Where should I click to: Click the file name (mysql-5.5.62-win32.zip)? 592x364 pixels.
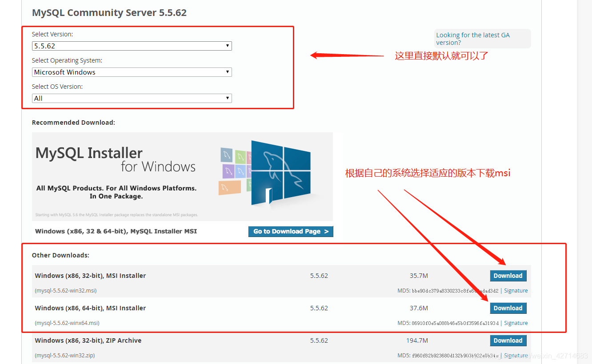[x=65, y=356]
